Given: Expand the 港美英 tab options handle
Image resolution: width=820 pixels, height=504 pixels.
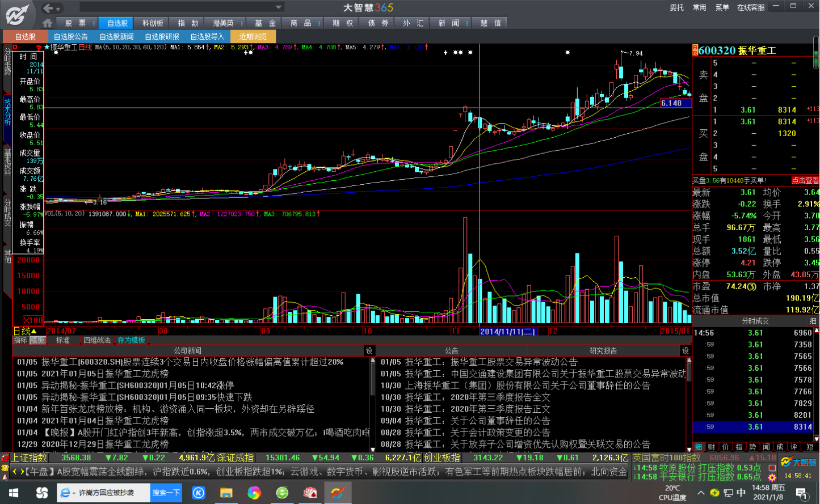Looking at the screenshot, I should pyautogui.click(x=242, y=23).
